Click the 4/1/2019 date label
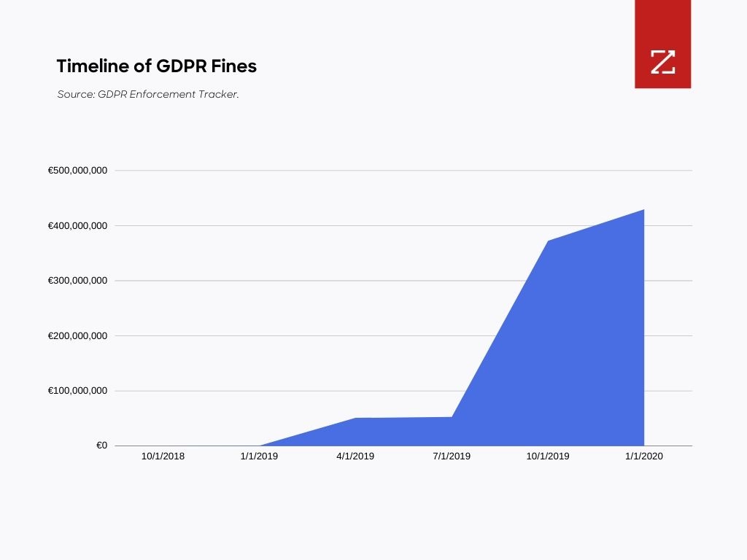Screen dimensions: 747x560 (x=355, y=456)
